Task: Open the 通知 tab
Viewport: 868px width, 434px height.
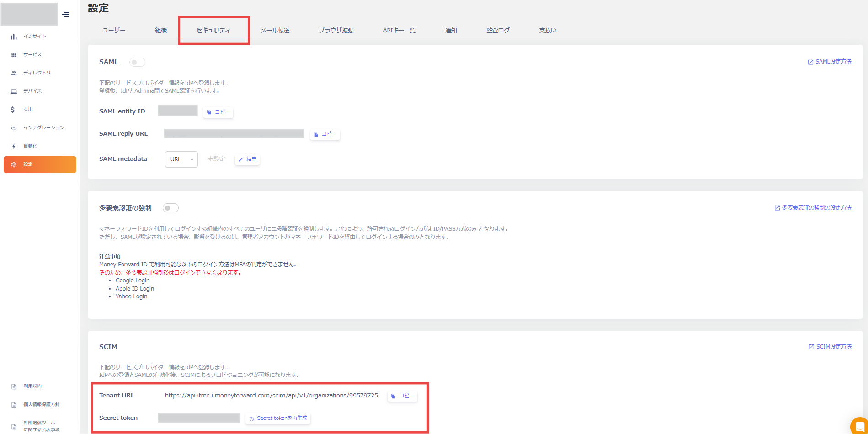Action: 451,31
